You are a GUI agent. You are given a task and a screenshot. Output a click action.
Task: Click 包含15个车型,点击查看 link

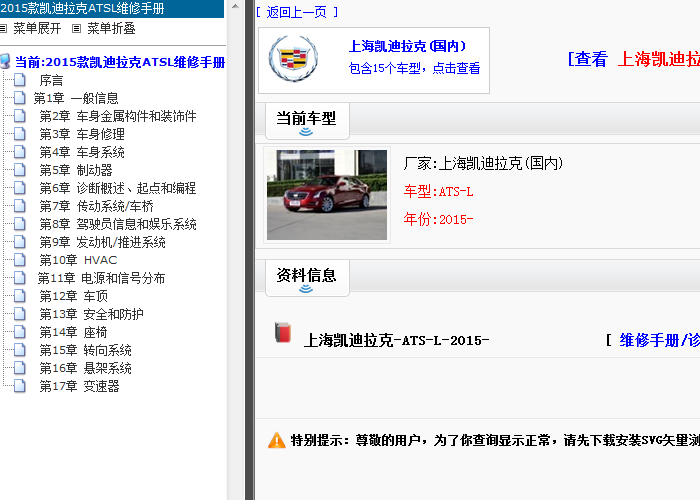pyautogui.click(x=414, y=68)
